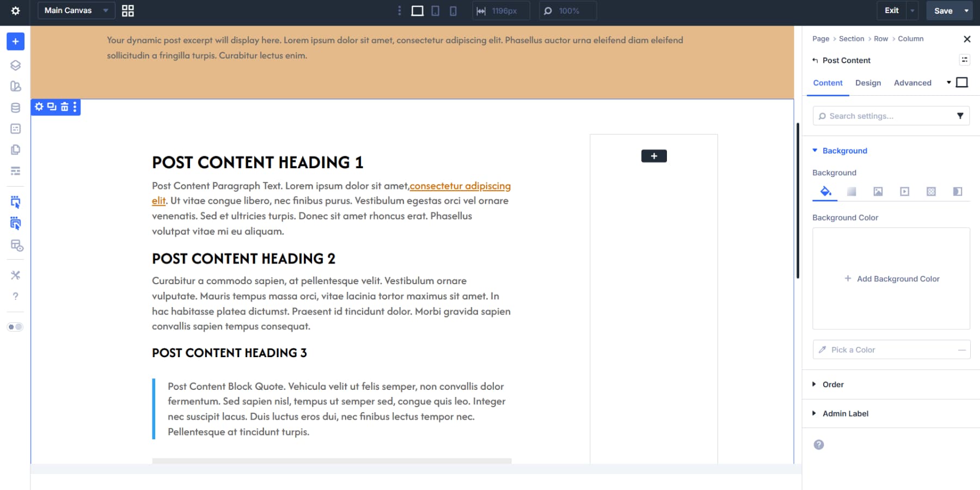Navigate to Section via breadcrumb link
Screen dimensions: 980x490
pyautogui.click(x=851, y=39)
